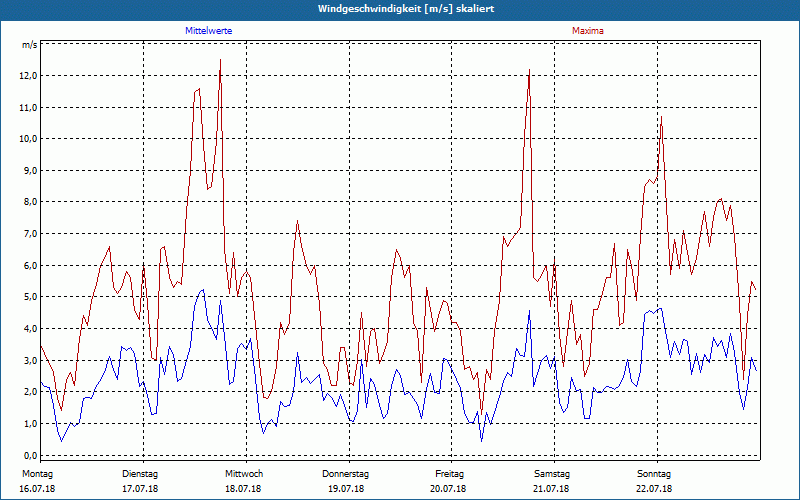Click the date 17.07.18
Image resolution: width=800 pixels, height=500 pixels.
[140, 489]
